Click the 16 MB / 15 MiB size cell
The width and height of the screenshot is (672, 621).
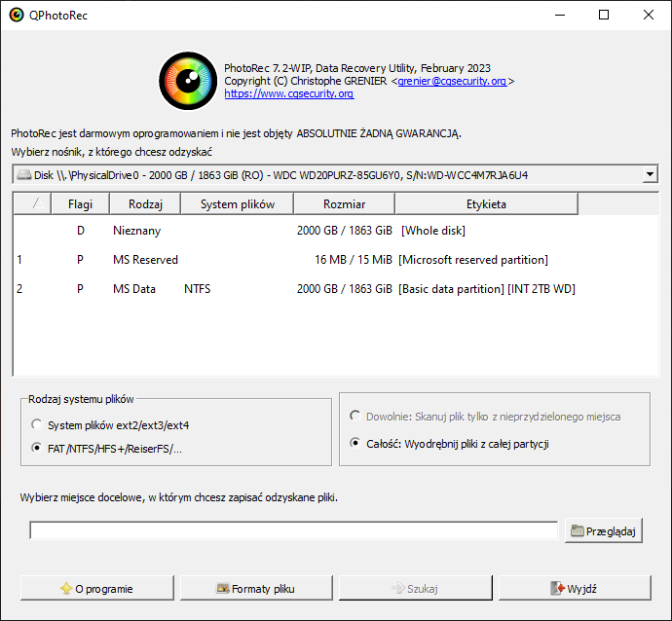354,260
